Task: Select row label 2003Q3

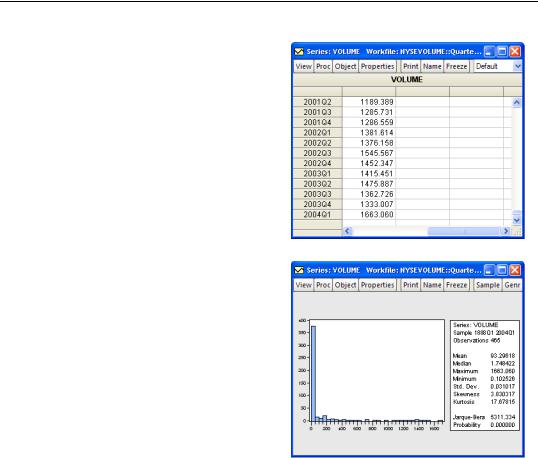Action: click(317, 194)
